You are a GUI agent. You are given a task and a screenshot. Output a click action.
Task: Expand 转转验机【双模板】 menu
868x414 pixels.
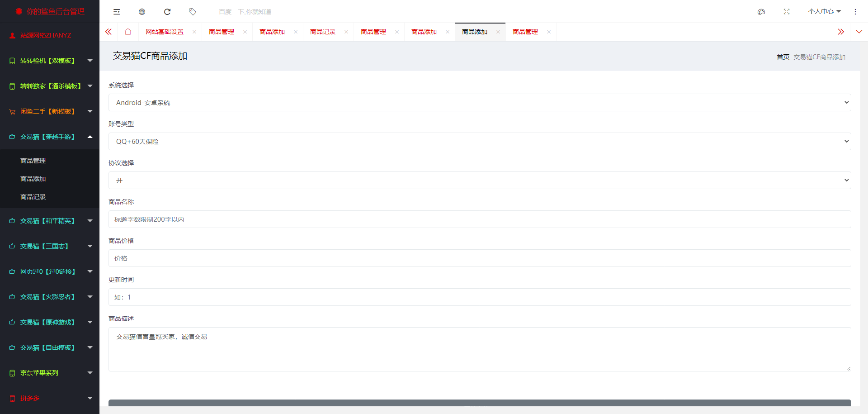50,61
